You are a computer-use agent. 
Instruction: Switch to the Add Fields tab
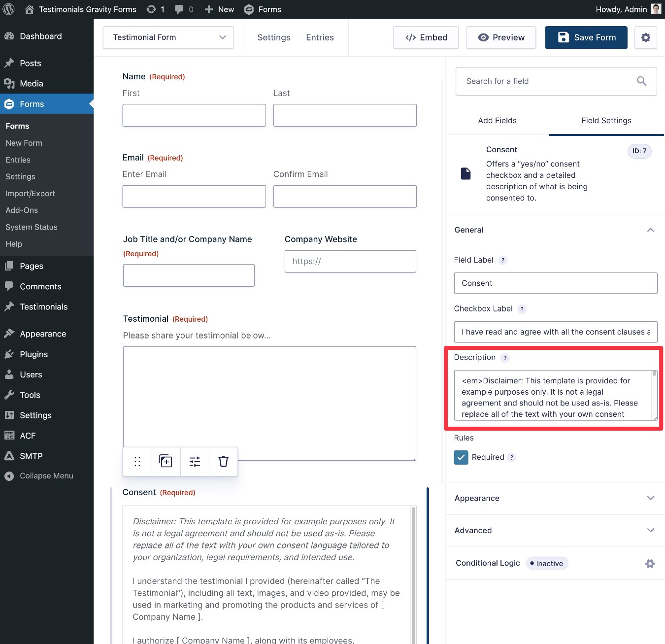[x=498, y=120]
